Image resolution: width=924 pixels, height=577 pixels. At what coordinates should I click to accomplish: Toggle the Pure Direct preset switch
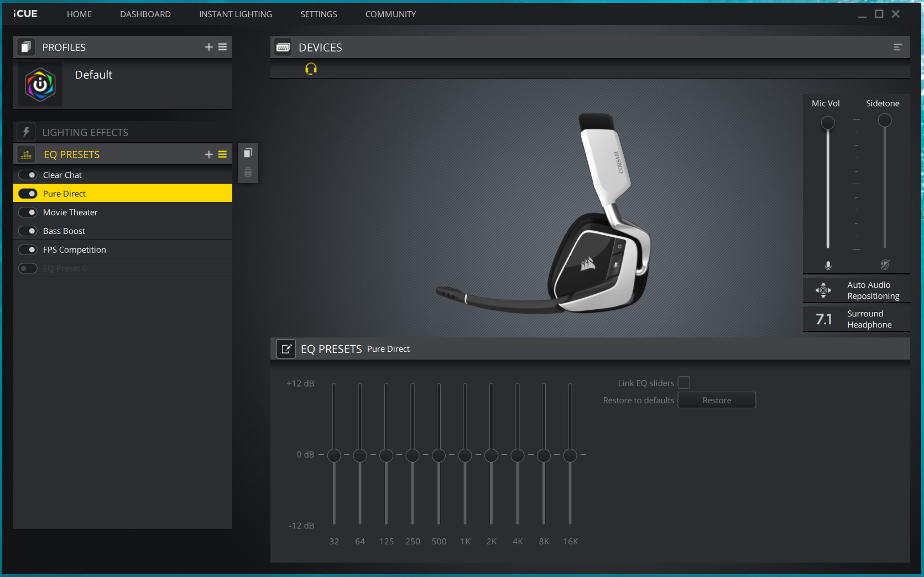28,194
